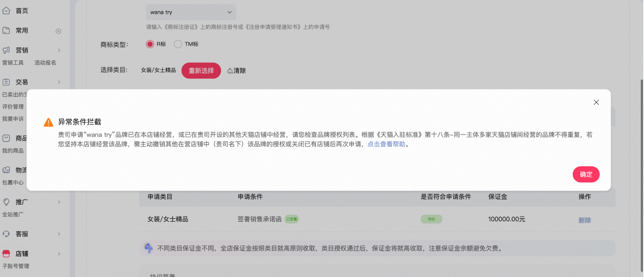The image size is (644, 277).
Task: Expand the 店铺 section chevron
Action: click(x=59, y=254)
